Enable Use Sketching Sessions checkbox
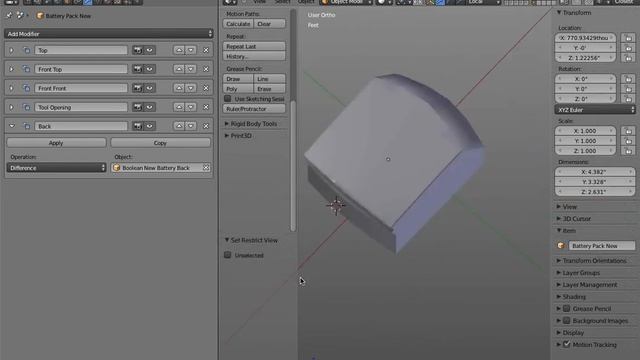This screenshot has width=640, height=360. [x=228, y=99]
